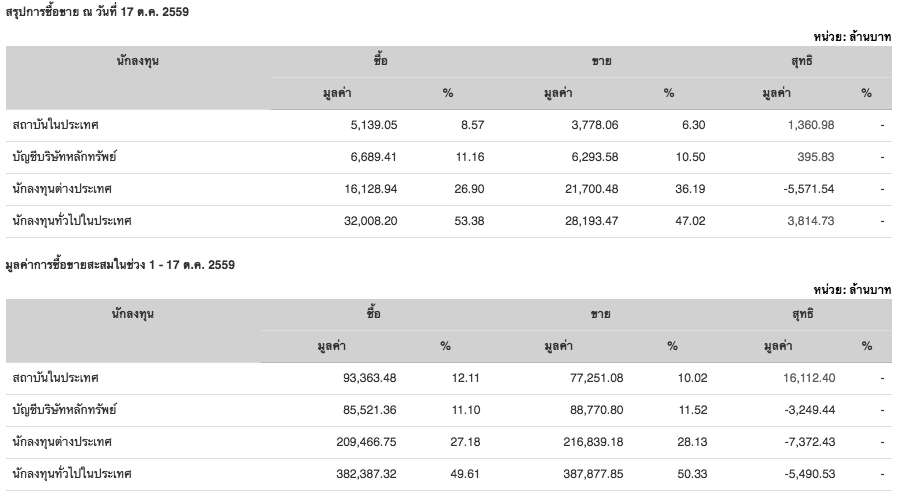Click the sell value 6,293.58 cell

coord(591,157)
